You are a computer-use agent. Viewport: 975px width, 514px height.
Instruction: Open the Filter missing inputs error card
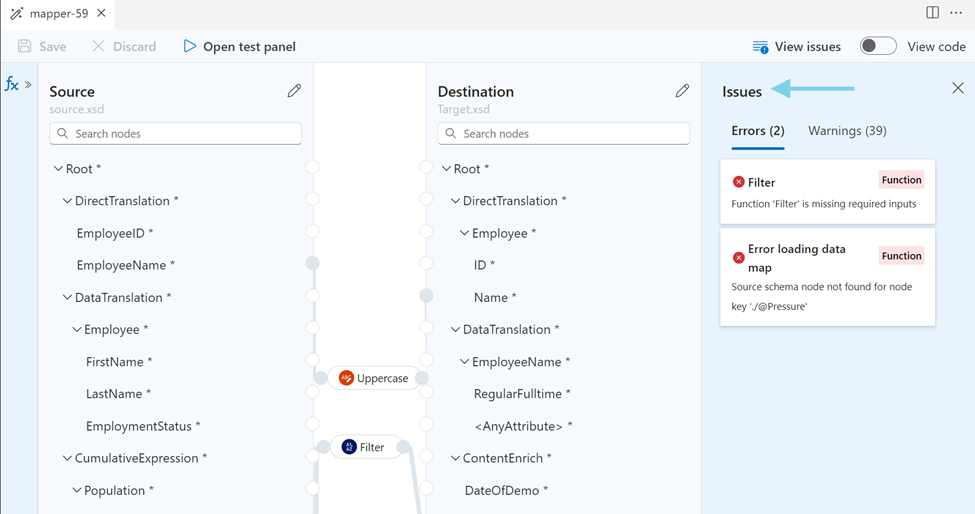tap(827, 191)
